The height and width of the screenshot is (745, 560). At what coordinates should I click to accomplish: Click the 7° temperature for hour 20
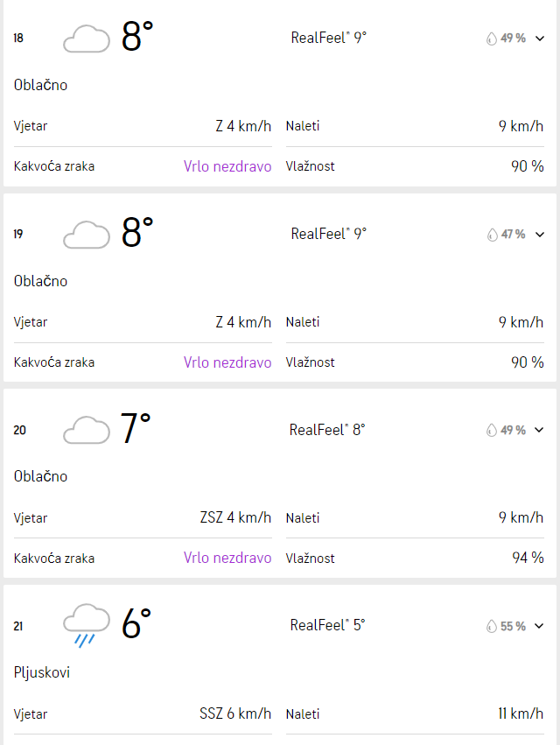(x=136, y=428)
